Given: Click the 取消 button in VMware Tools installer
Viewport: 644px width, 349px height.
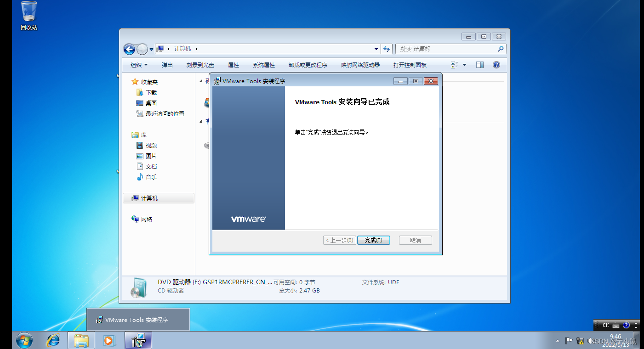Looking at the screenshot, I should [415, 240].
